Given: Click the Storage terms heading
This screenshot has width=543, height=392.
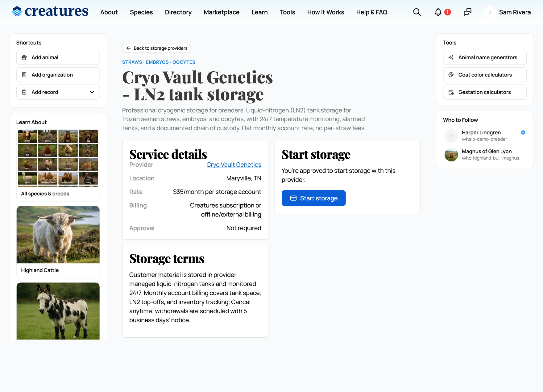Looking at the screenshot, I should click(167, 258).
